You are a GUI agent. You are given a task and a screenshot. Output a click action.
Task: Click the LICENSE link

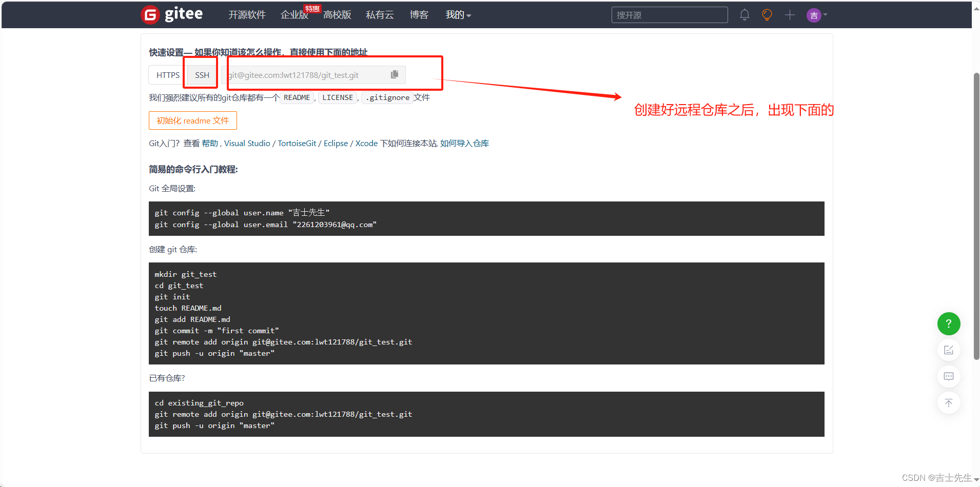338,97
